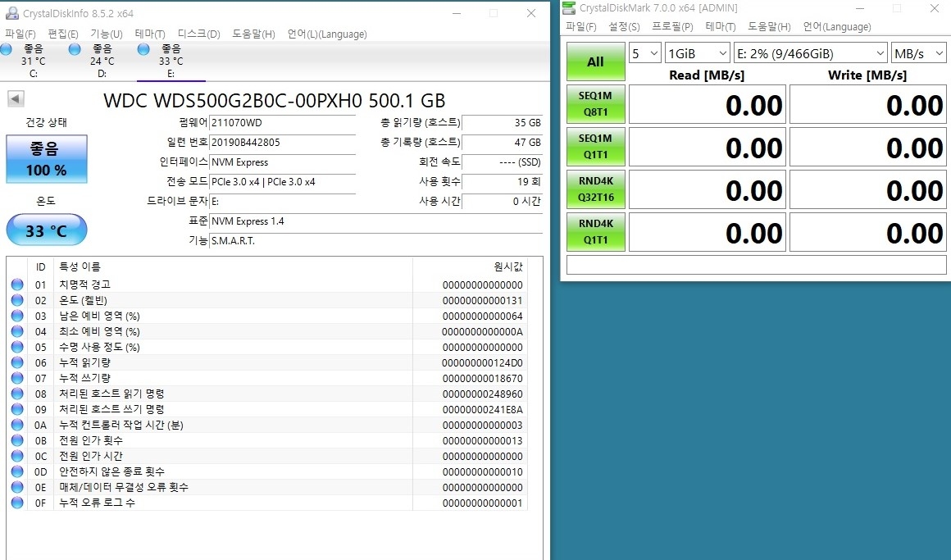Click raw value 00000000248960 in attribute list

click(482, 394)
